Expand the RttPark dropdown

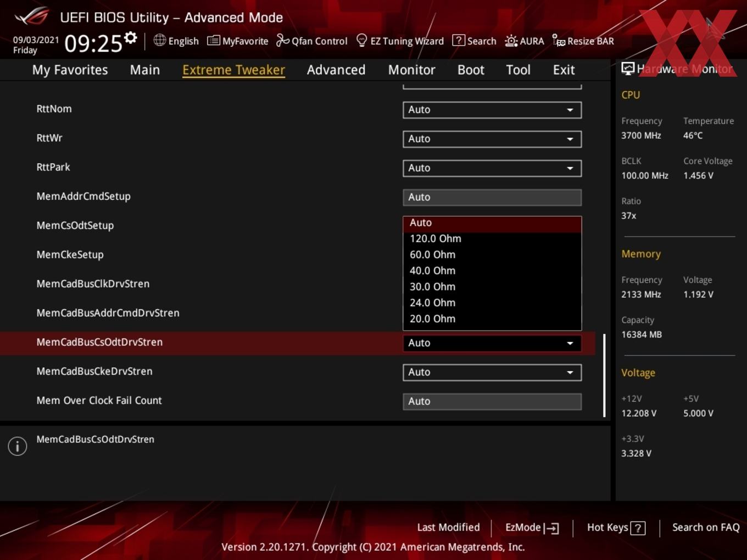[x=492, y=168]
